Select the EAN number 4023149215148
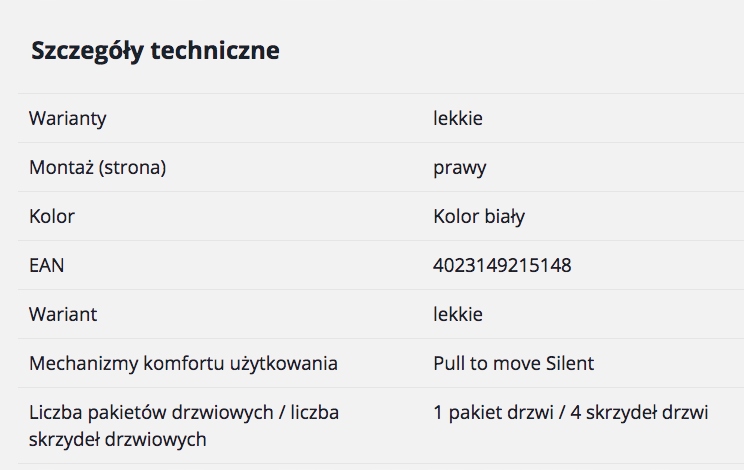Viewport: 744px width, 470px height. coord(502,265)
